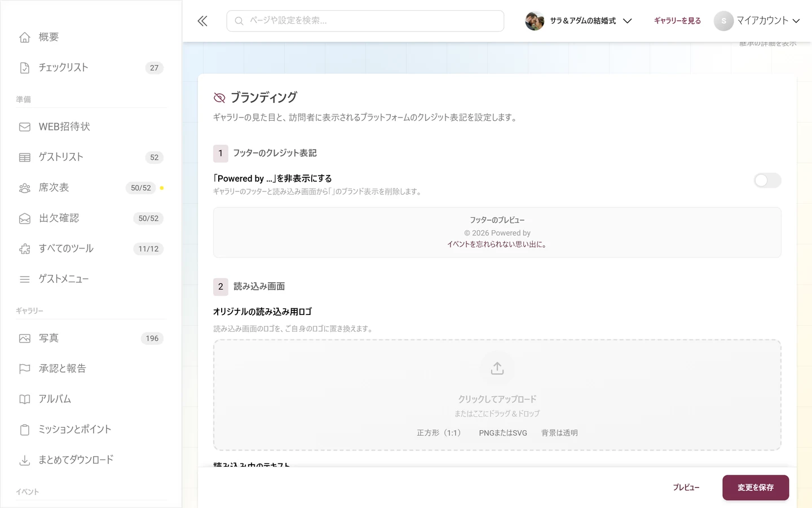The height and width of the screenshot is (508, 812).
Task: Click the people icon for 席次表
Action: (x=25, y=188)
